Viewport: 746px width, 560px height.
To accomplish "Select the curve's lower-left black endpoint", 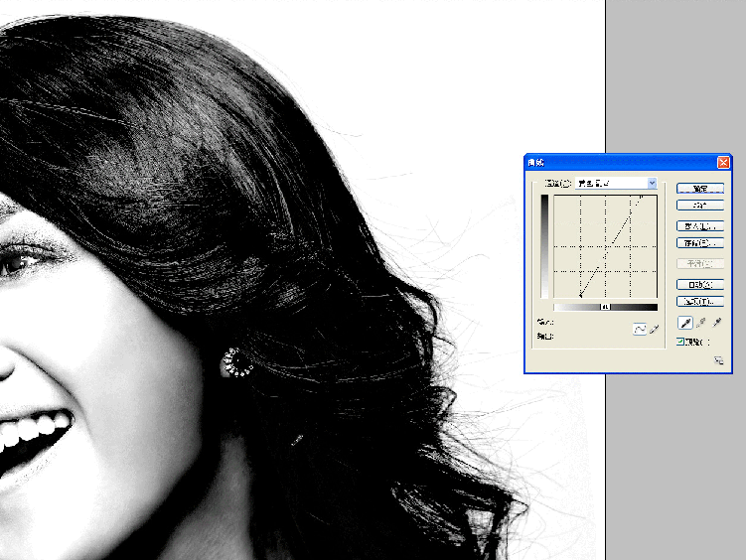I will [x=581, y=295].
